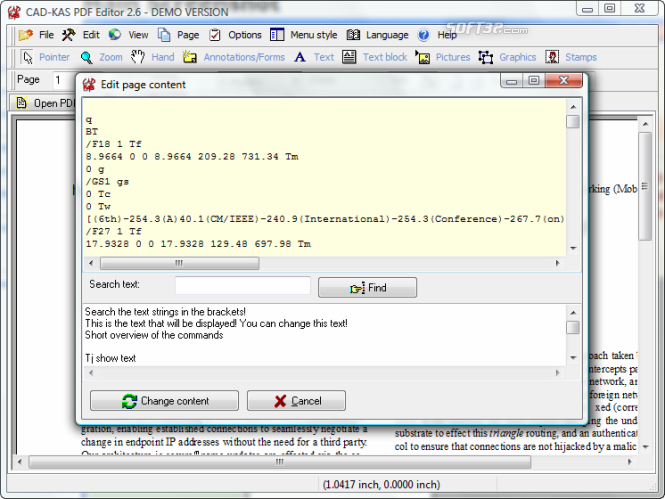
Task: Click the '/F18 1 Tf' line
Action: click(114, 144)
